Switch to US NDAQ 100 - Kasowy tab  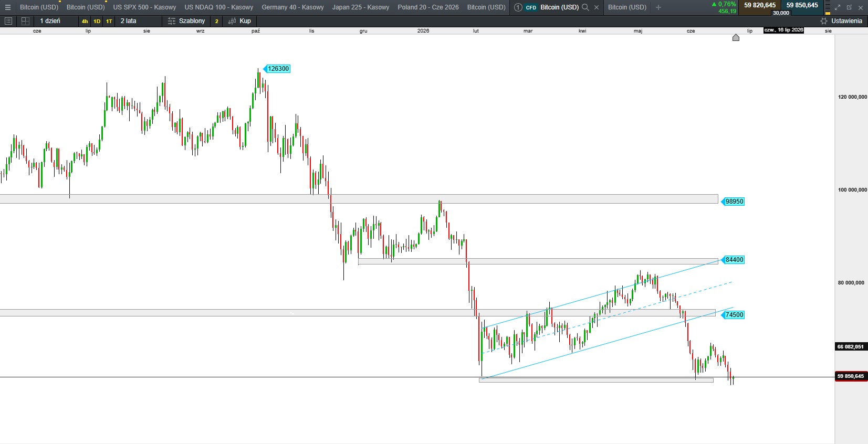point(219,7)
